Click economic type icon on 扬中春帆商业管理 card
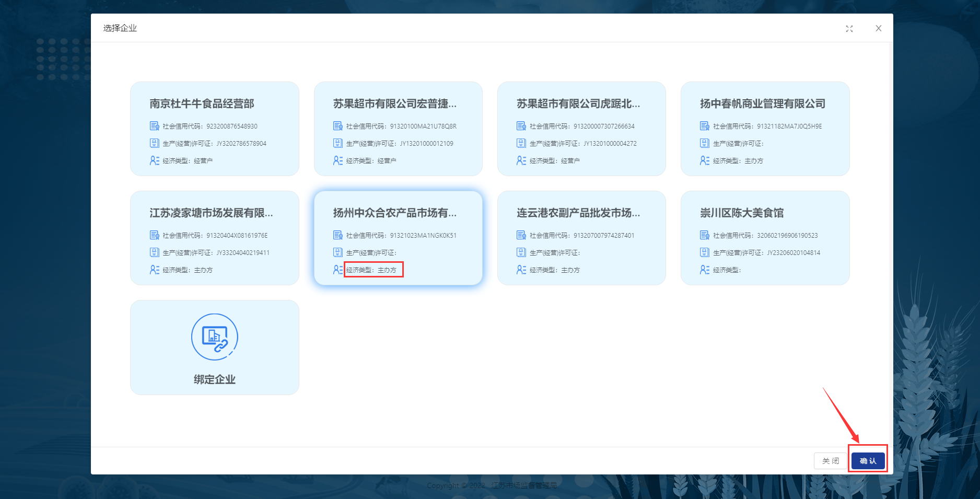 point(704,160)
